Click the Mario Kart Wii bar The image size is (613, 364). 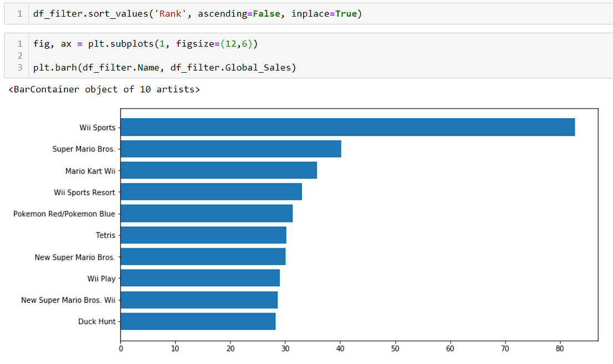[219, 170]
